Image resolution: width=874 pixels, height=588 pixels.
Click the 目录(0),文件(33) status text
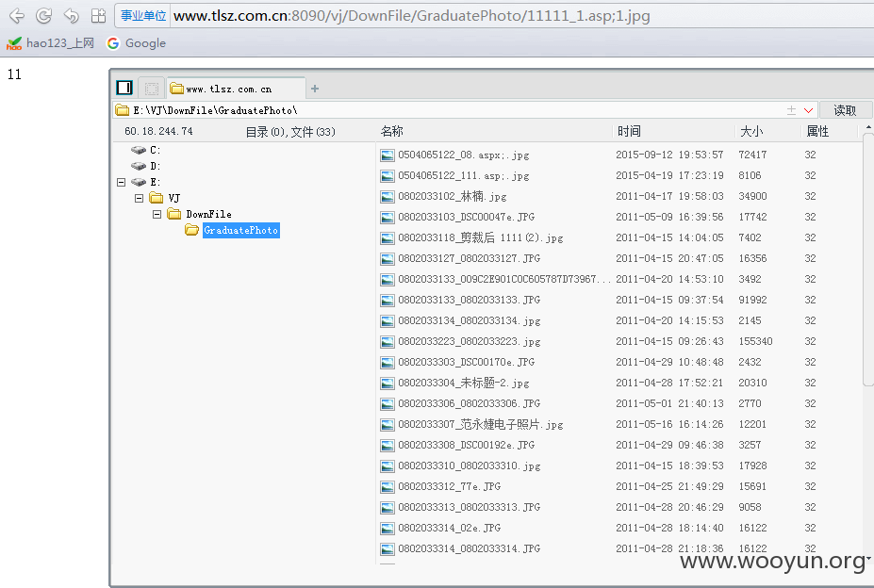pyautogui.click(x=290, y=132)
